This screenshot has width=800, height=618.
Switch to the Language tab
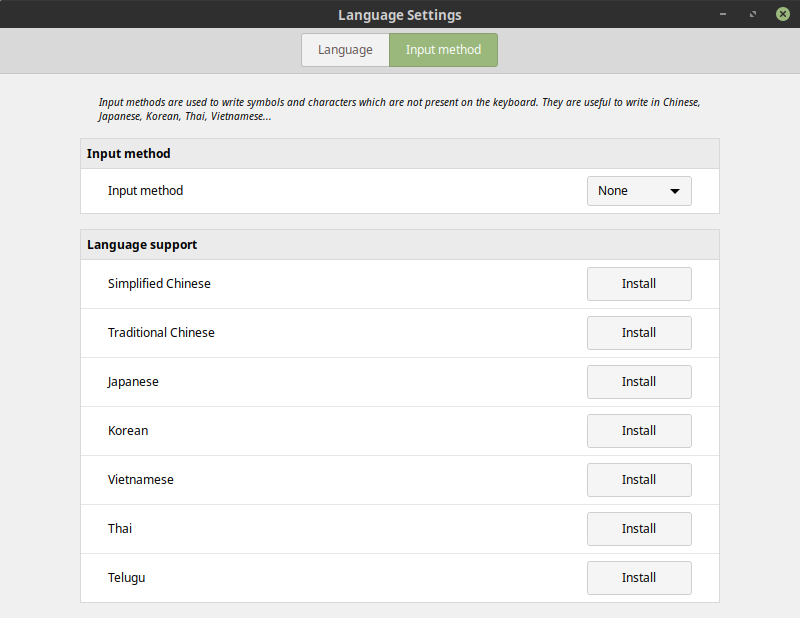(x=345, y=50)
